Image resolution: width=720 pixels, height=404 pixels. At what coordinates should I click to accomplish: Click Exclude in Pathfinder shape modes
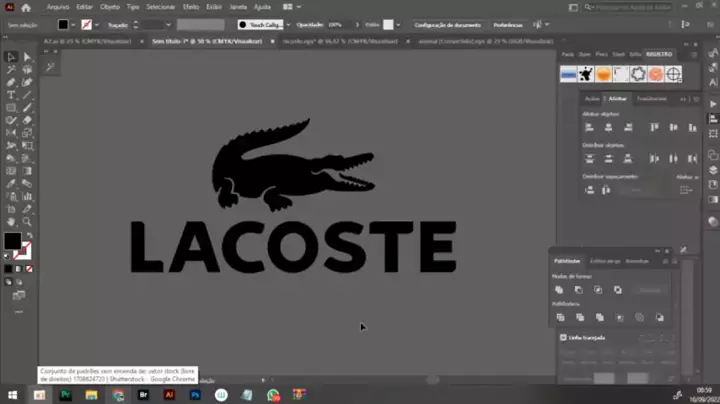[618, 290]
